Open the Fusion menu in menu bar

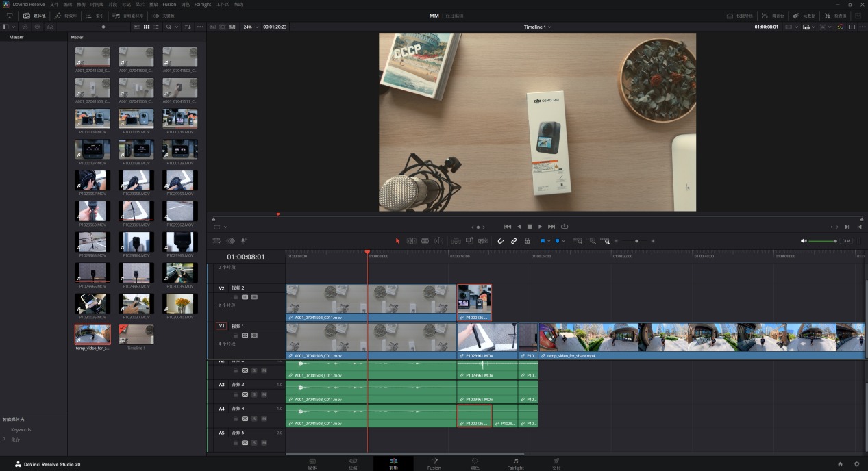[x=169, y=4]
